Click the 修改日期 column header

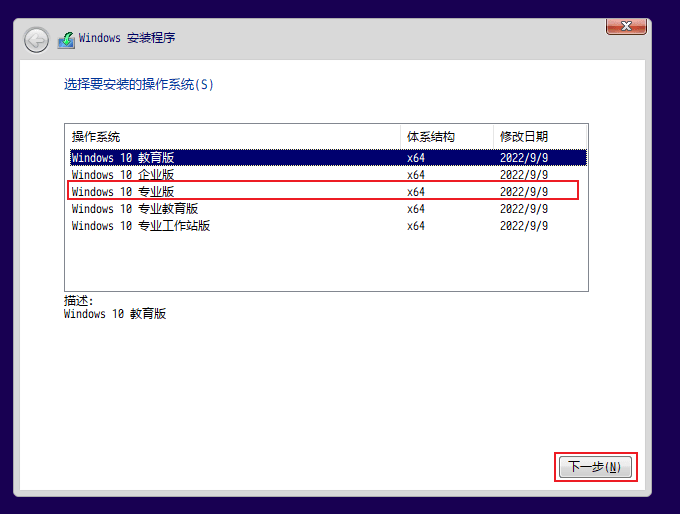pos(540,137)
